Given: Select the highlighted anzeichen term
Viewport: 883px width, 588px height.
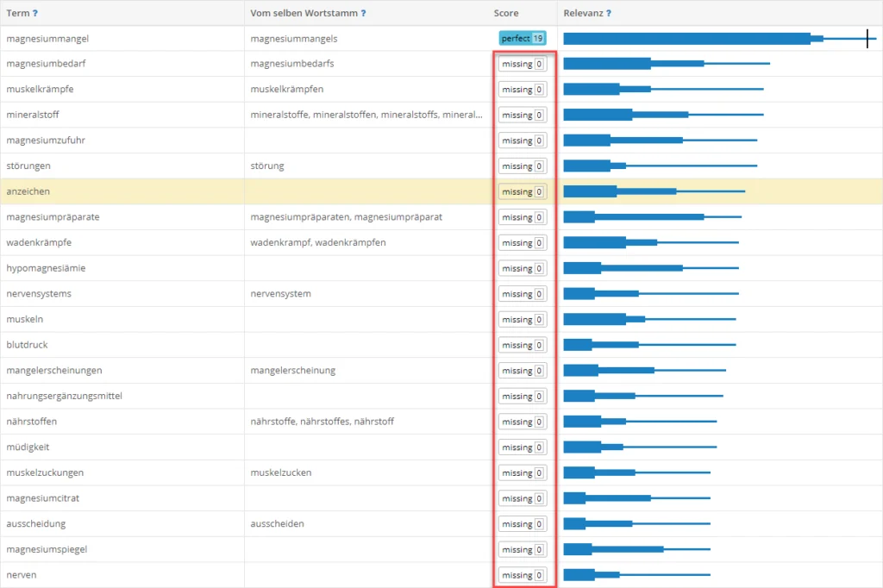Looking at the screenshot, I should click(28, 191).
